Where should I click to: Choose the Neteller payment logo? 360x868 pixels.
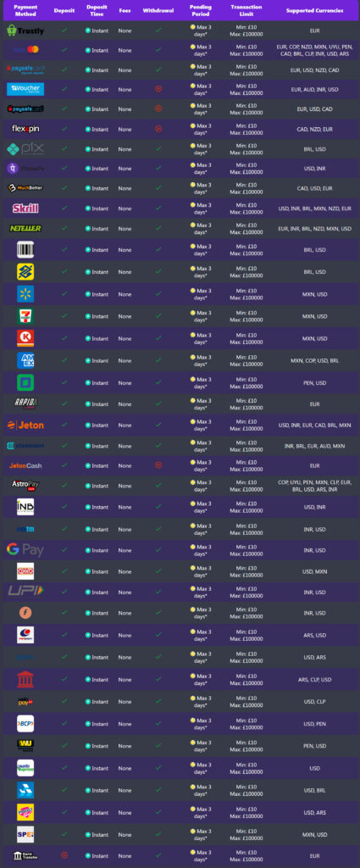(25, 228)
